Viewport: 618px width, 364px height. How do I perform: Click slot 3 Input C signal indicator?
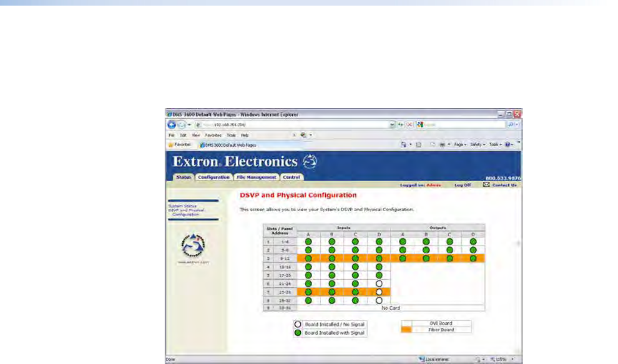point(355,258)
